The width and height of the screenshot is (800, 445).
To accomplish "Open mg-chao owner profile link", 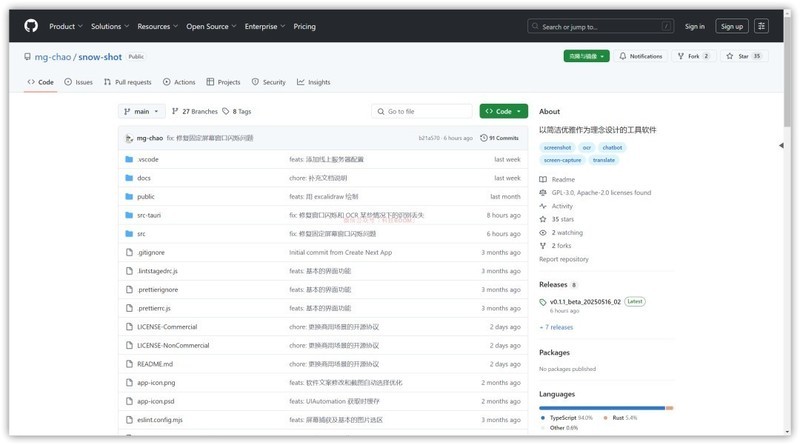I will coord(53,57).
